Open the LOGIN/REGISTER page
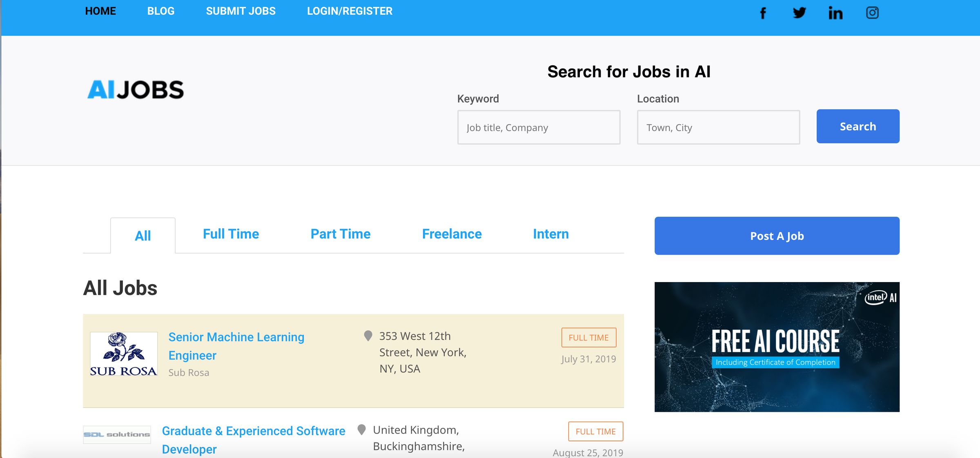Image resolution: width=980 pixels, height=458 pixels. pyautogui.click(x=350, y=11)
